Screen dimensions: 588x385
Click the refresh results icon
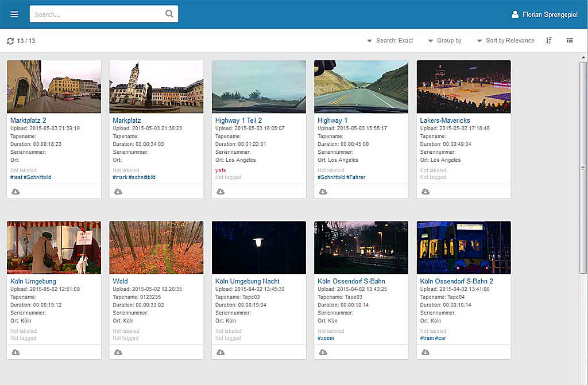pyautogui.click(x=10, y=41)
